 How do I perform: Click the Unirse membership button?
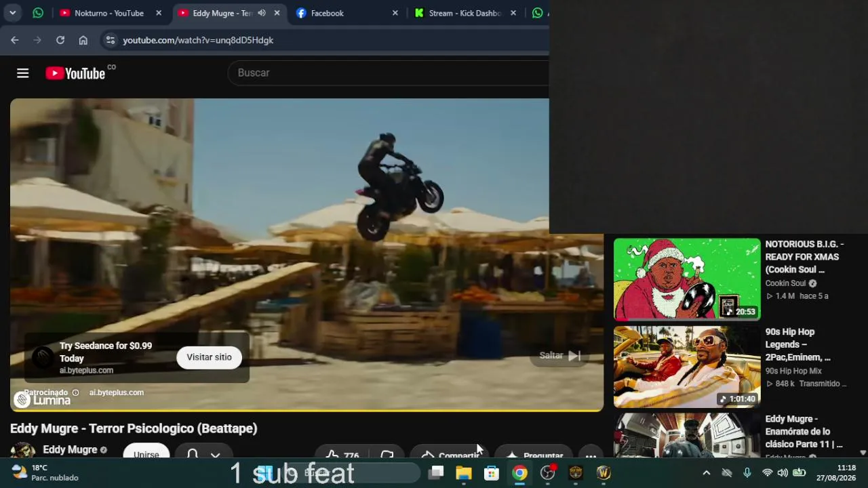point(146,451)
